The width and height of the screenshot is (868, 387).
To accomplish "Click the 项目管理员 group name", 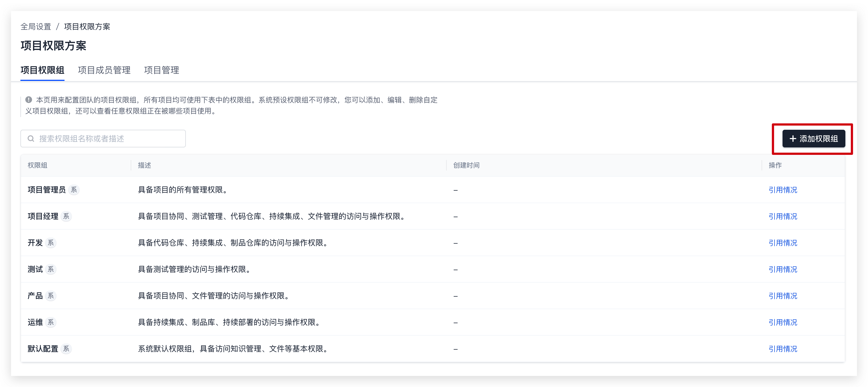I will [x=47, y=190].
